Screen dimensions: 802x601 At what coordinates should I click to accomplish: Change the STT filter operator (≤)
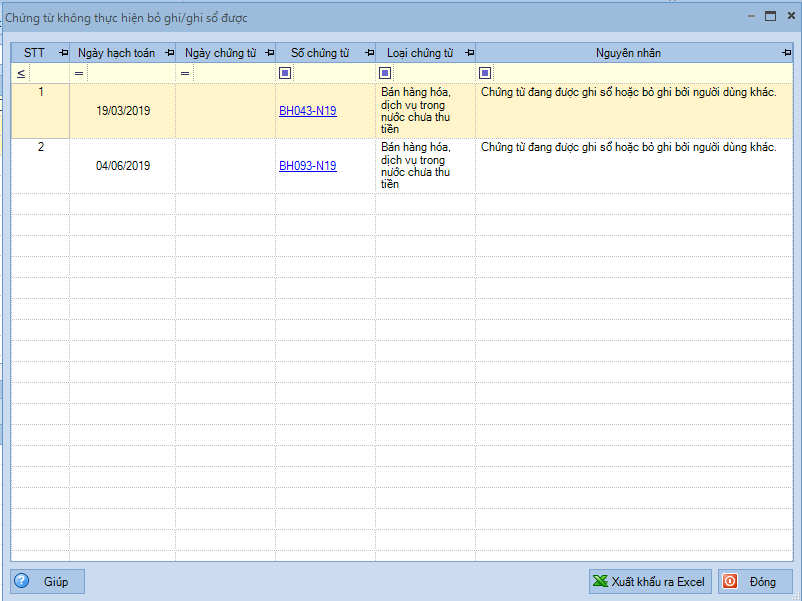pos(21,73)
